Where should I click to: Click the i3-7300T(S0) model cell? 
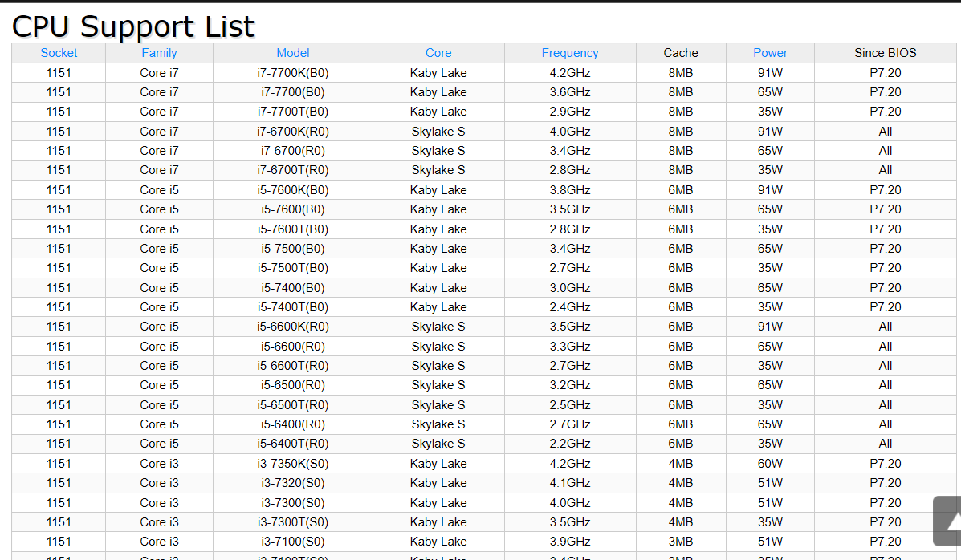point(293,522)
